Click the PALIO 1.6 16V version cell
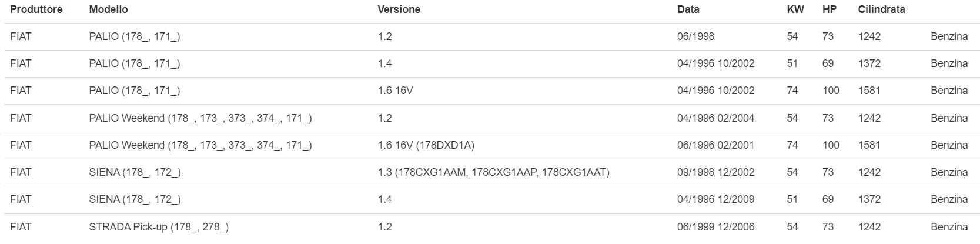 pyautogui.click(x=395, y=91)
